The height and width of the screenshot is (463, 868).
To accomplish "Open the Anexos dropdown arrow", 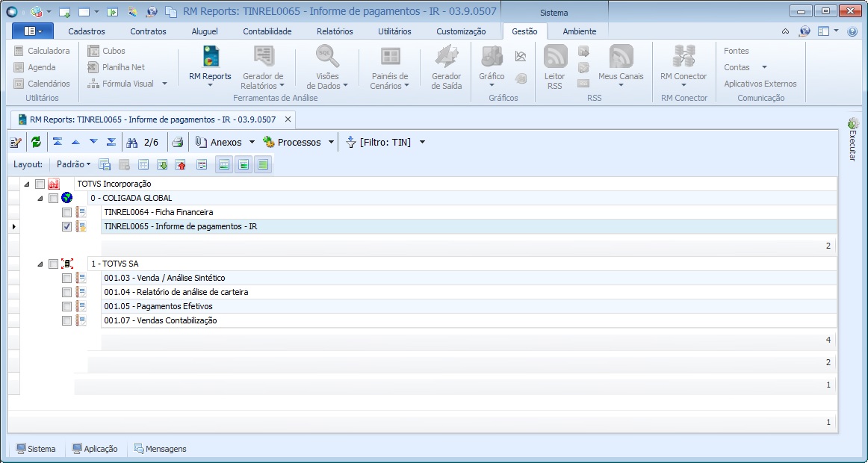I will point(252,143).
